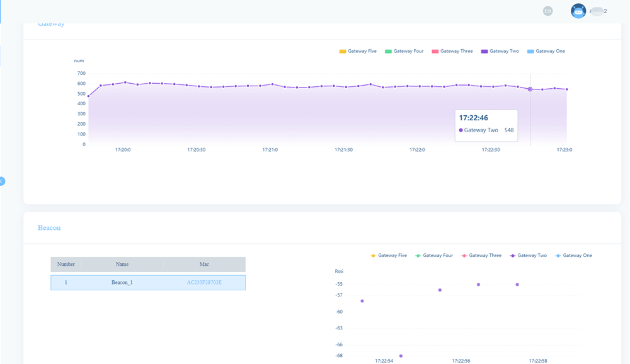
Task: Open the robot user avatar menu
Action: pos(578,11)
